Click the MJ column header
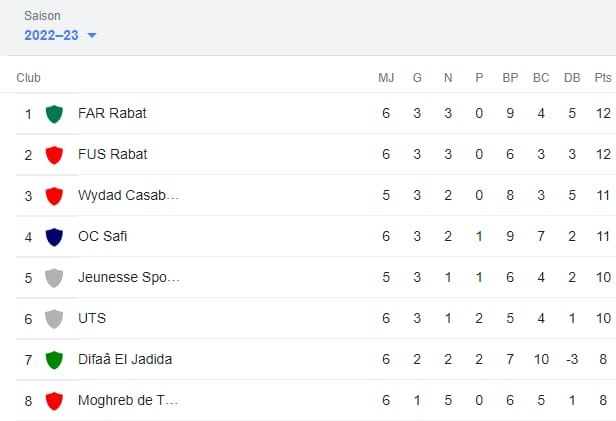Image resolution: width=616 pixels, height=421 pixels. 386,78
